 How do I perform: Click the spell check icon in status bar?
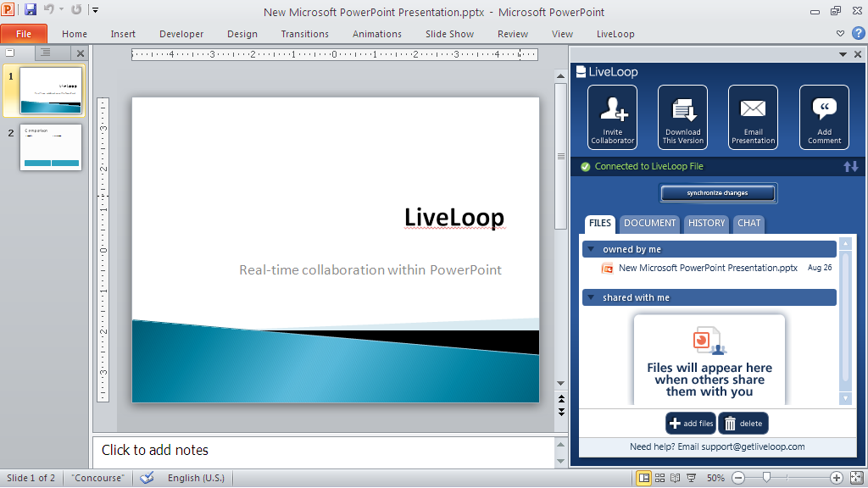[147, 478]
